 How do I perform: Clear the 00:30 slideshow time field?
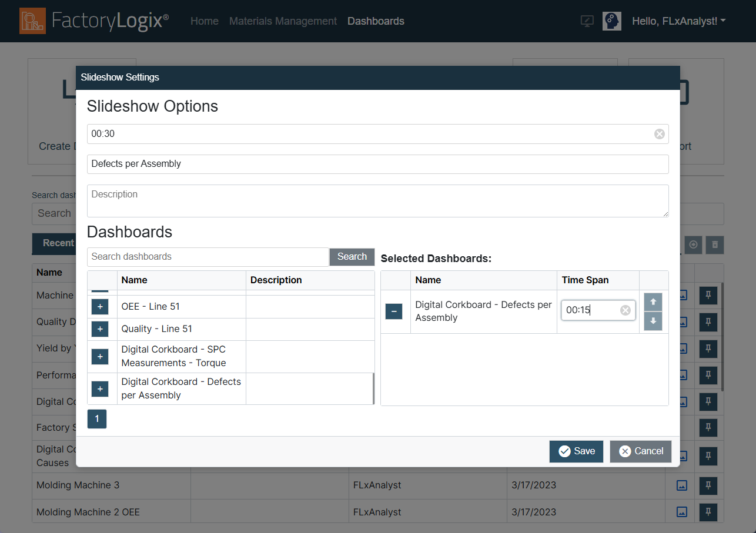(x=660, y=134)
